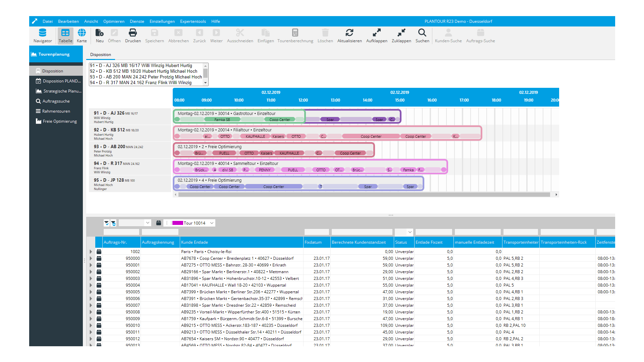Expand order row 950000
This screenshot has height=362, width=644.
coord(91,258)
